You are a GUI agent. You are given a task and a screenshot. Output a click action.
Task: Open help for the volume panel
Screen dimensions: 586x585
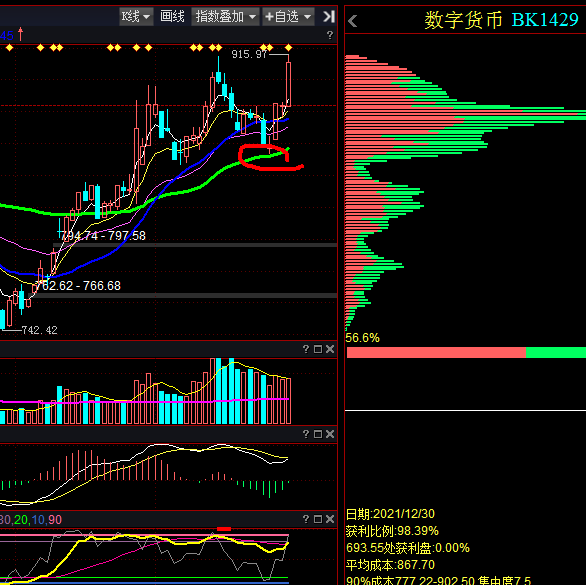[306, 349]
